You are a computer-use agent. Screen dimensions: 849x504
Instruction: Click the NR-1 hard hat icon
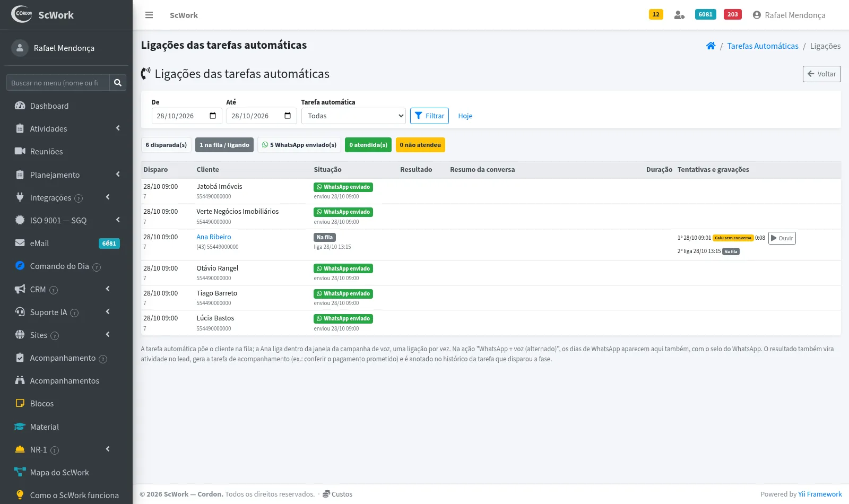click(20, 449)
